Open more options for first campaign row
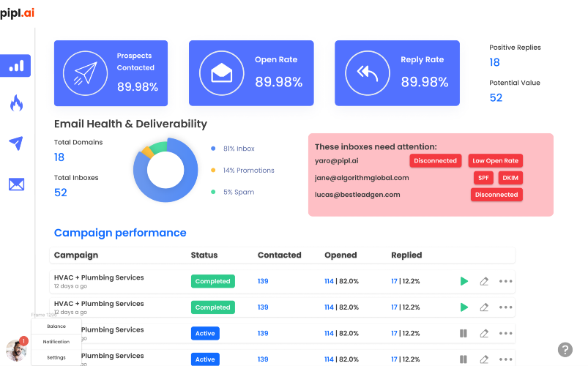This screenshot has width=588, height=366. tap(505, 281)
